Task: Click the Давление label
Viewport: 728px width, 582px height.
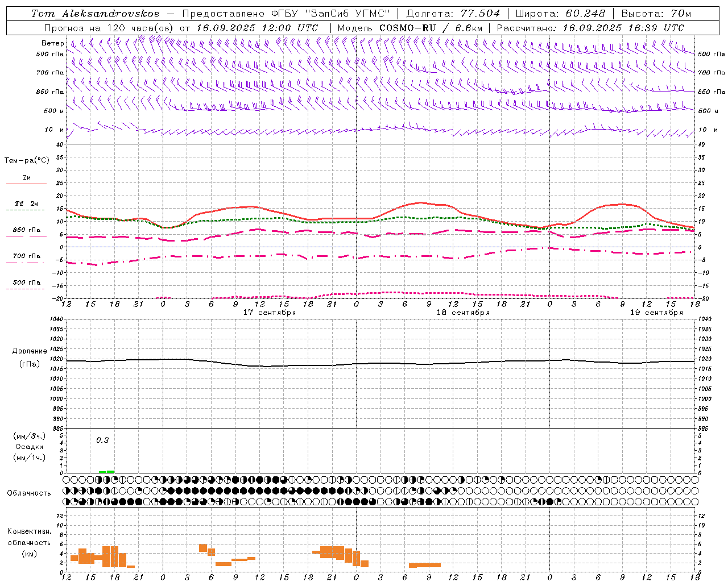Action: 30,351
